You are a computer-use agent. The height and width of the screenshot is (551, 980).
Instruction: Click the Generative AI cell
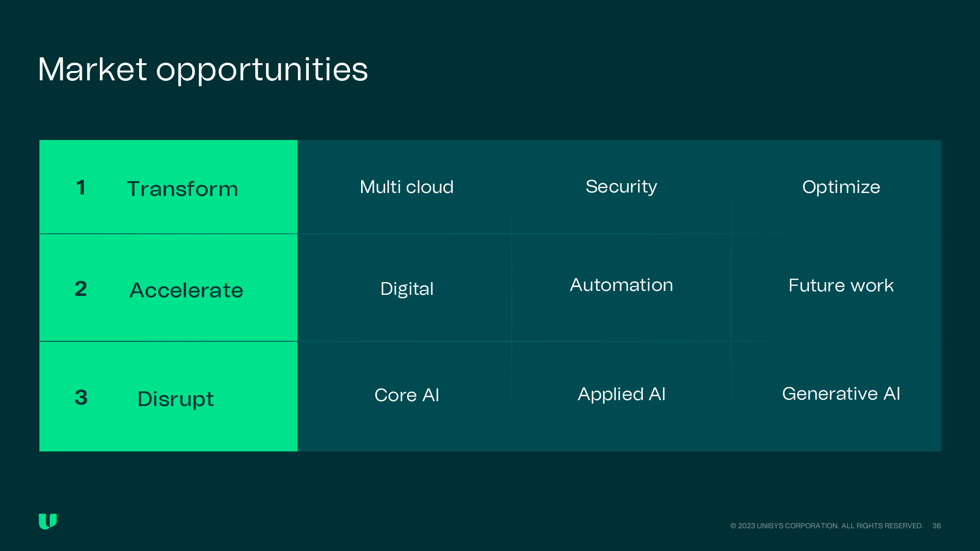[x=841, y=394]
